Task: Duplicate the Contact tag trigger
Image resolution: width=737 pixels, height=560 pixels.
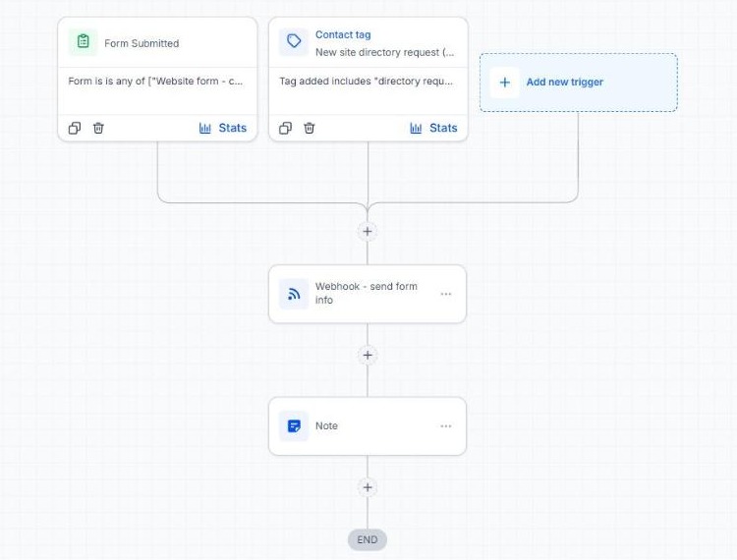Action: [285, 128]
